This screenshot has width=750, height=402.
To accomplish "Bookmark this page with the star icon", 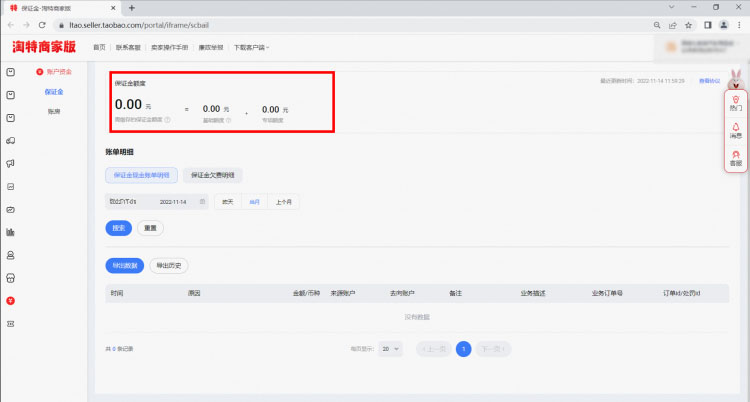I will coord(688,25).
